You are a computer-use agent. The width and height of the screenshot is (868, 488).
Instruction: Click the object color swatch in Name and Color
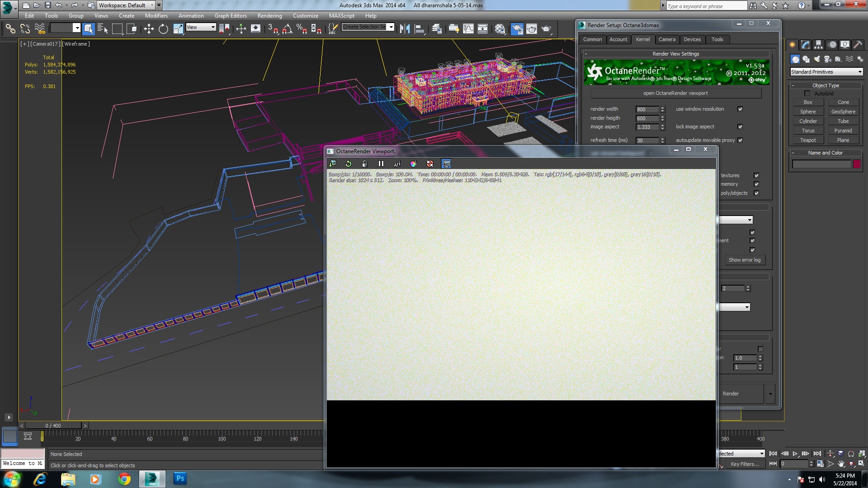pos(856,164)
